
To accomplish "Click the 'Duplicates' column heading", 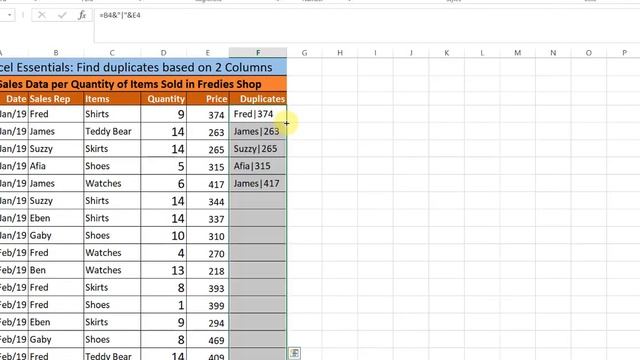I will pyautogui.click(x=258, y=99).
